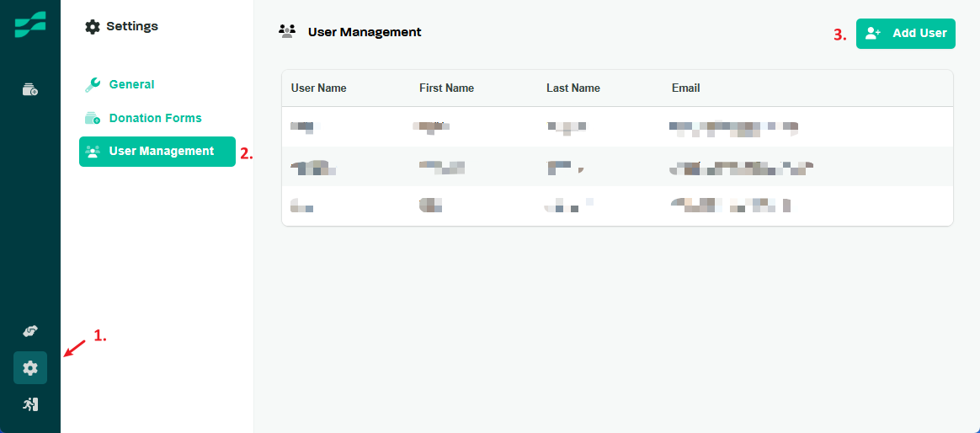
Task: Click the first name cell in the third row
Action: tap(430, 205)
